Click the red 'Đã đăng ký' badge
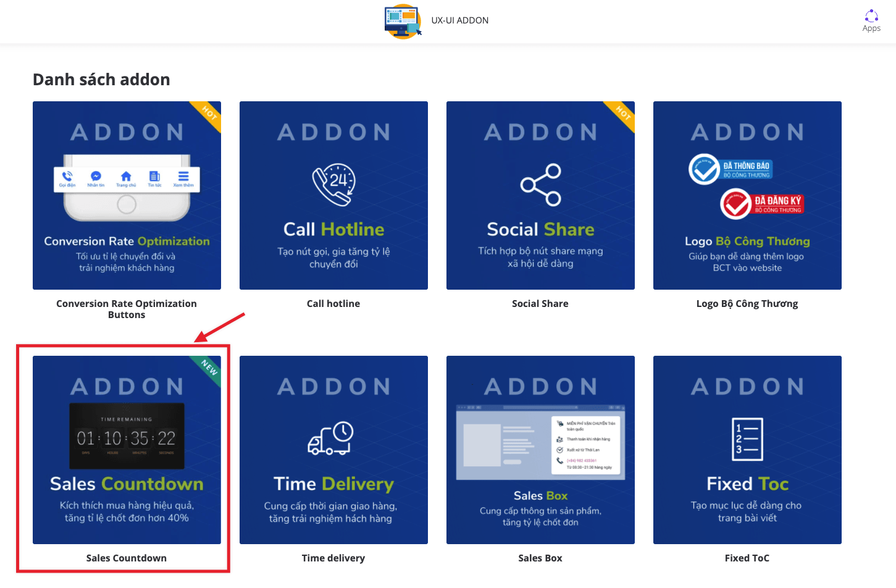The width and height of the screenshot is (896, 588). pos(762,204)
